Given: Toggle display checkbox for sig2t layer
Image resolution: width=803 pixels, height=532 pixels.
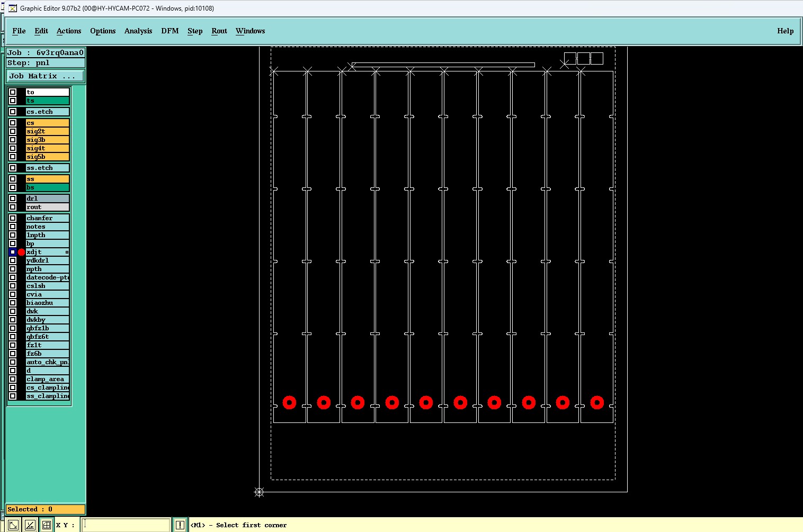Looking at the screenshot, I should click(13, 131).
